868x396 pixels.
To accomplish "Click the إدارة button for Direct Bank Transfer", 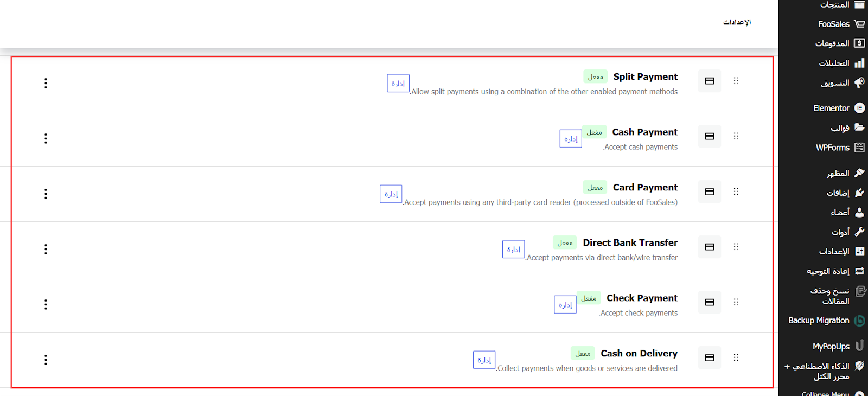I will pyautogui.click(x=513, y=250).
